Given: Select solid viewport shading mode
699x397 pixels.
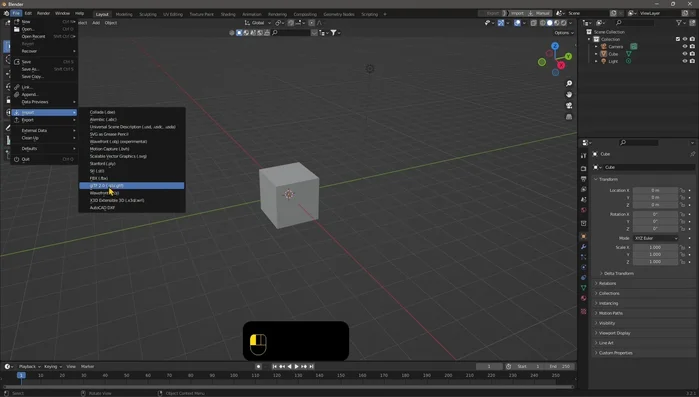Looking at the screenshot, I should [x=550, y=23].
